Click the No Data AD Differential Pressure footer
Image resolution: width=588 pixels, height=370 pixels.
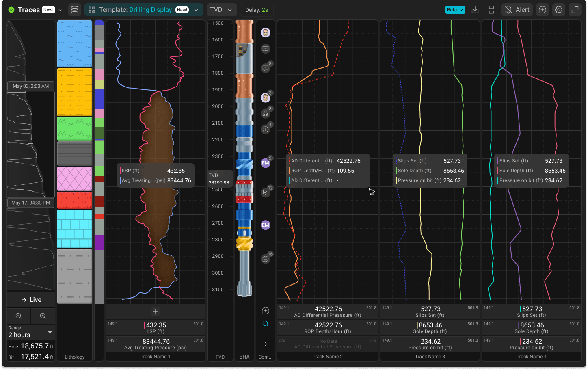click(328, 344)
